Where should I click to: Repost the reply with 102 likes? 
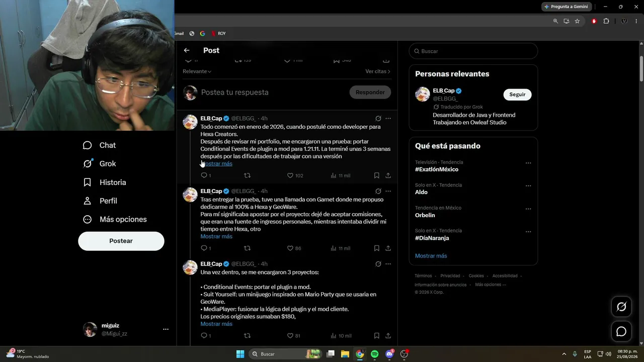[247, 175]
